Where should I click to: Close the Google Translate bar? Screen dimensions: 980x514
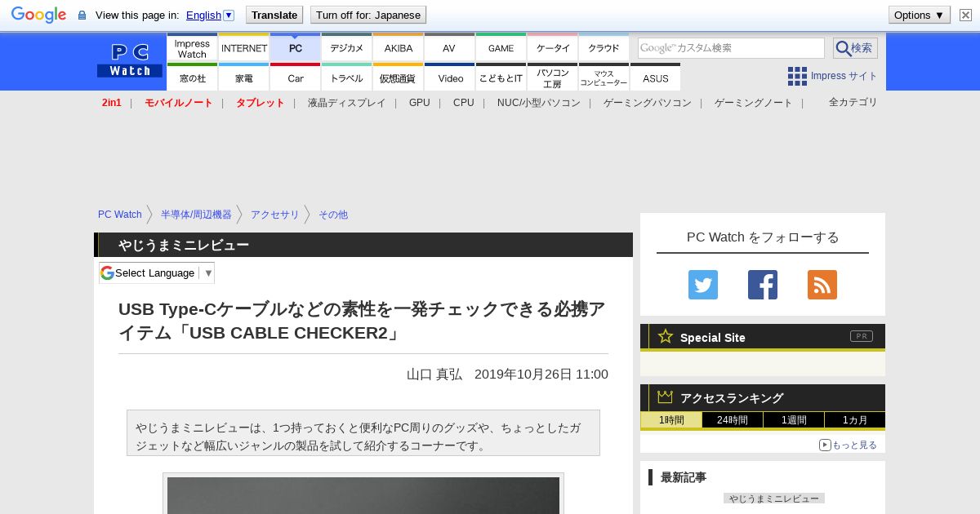(965, 15)
